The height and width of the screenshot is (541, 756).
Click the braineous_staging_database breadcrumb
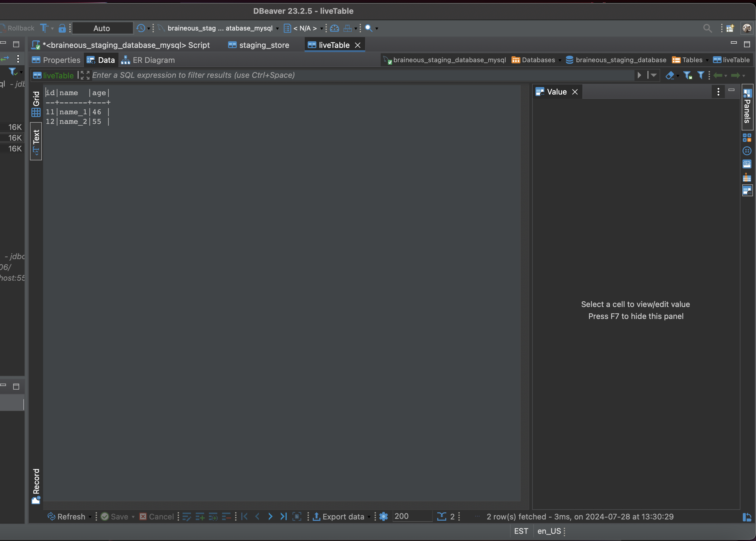click(x=616, y=60)
